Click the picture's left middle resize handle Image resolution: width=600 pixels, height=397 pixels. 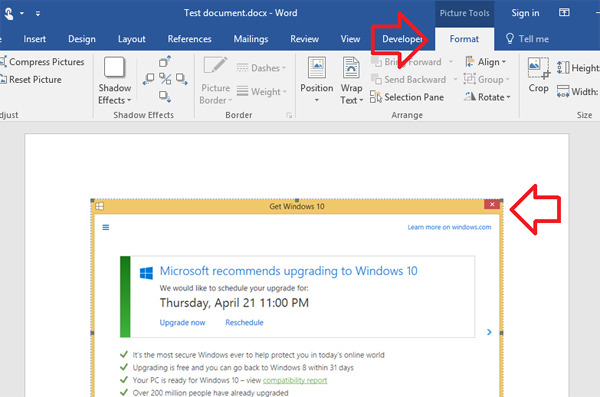coord(92,333)
